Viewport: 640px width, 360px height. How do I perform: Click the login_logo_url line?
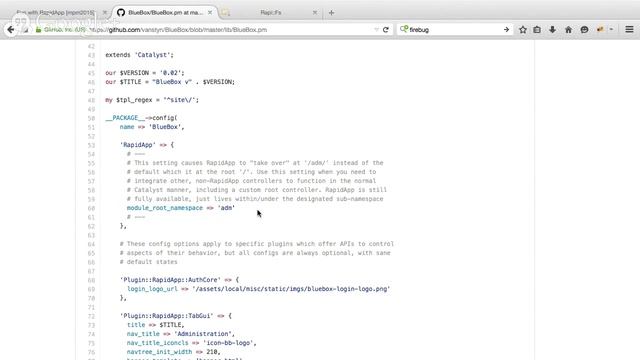coord(259,289)
